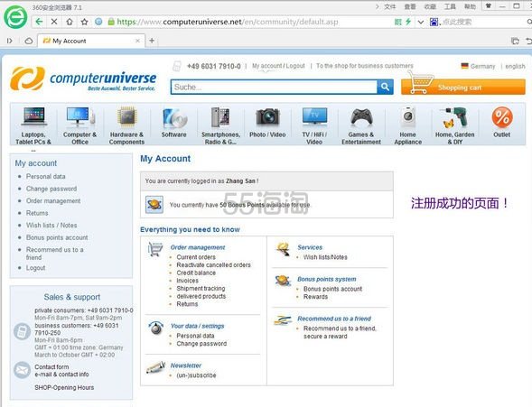Bookmark page with the star icon
532x407 pixels.
pos(84,22)
